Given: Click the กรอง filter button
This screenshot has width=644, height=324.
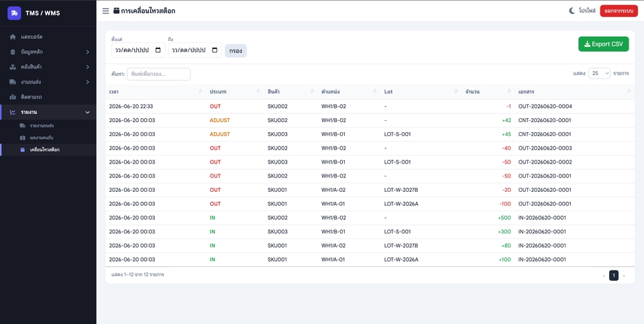Looking at the screenshot, I should [x=235, y=51].
